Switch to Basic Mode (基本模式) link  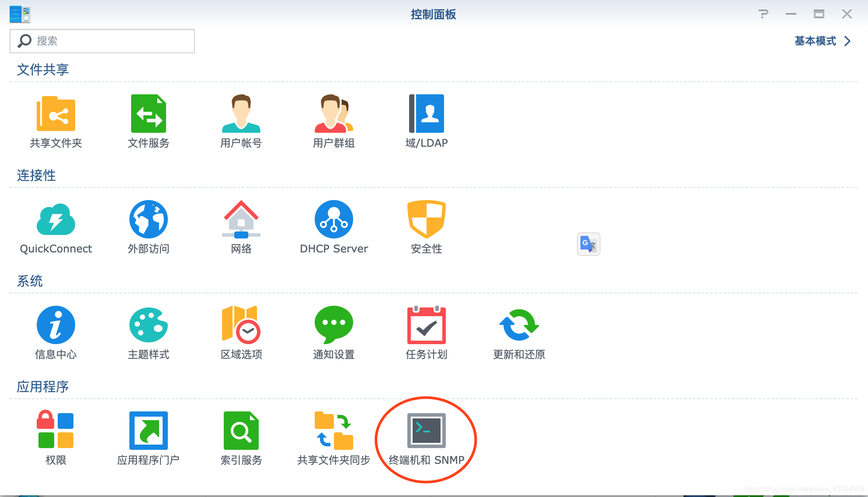coord(815,41)
